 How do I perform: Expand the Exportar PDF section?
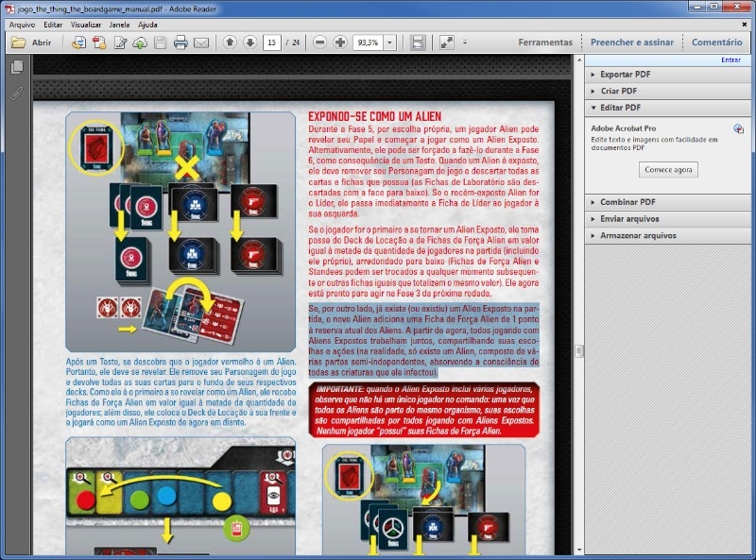pos(625,74)
